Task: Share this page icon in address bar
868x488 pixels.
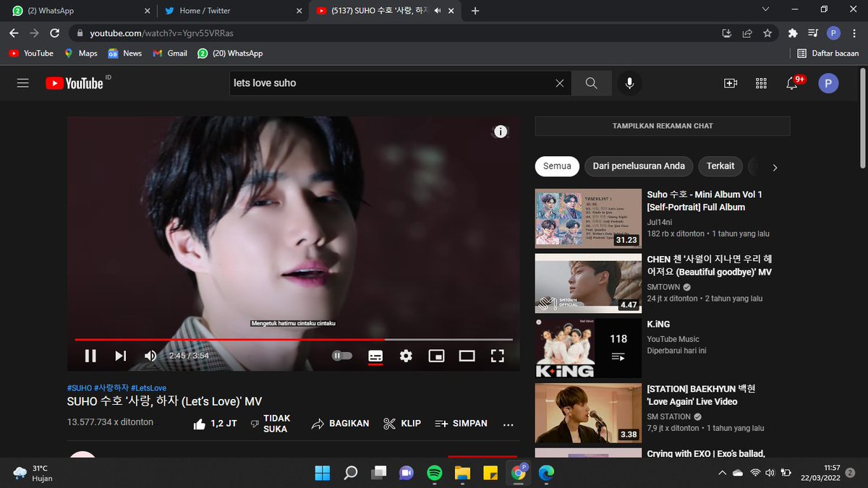Action: 747,33
